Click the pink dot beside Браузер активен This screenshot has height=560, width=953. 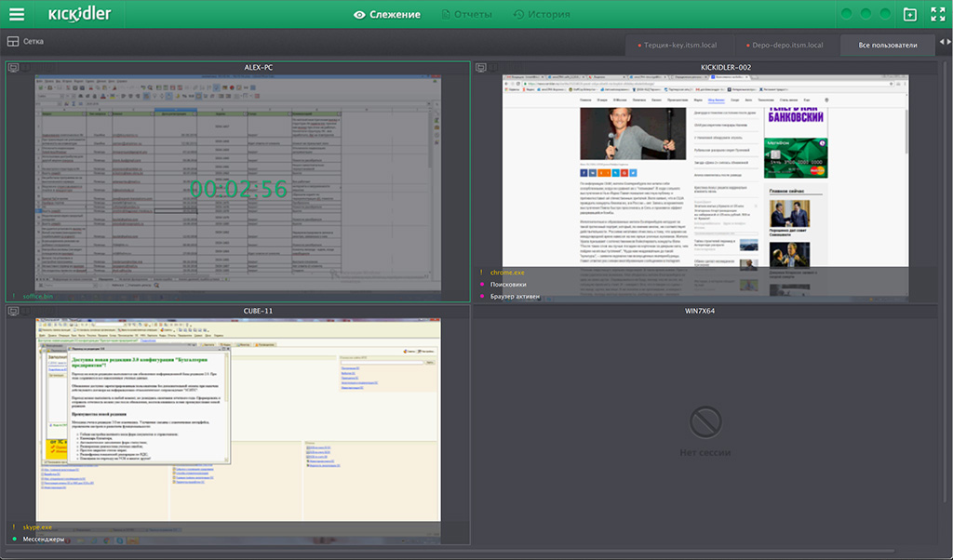(x=482, y=297)
